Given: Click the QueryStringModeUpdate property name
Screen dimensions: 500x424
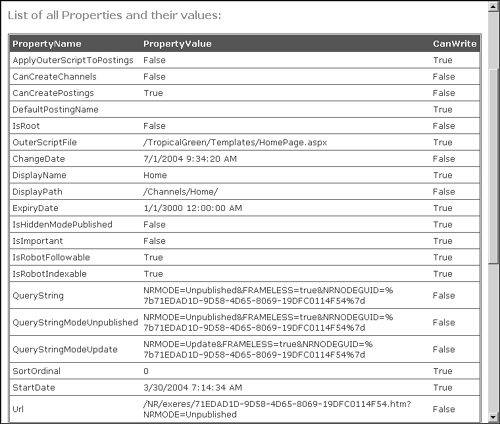Looking at the screenshot, I should (x=65, y=349).
